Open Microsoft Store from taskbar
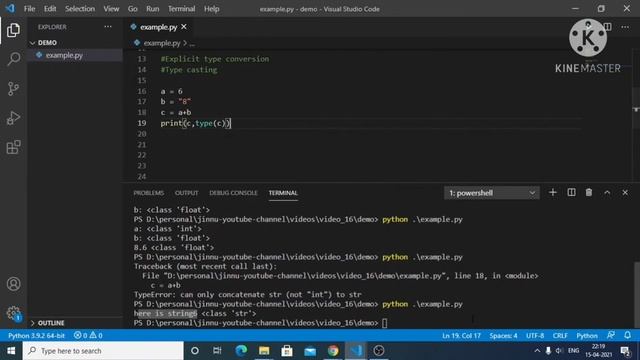Image resolution: width=640 pixels, height=360 pixels. [287, 351]
